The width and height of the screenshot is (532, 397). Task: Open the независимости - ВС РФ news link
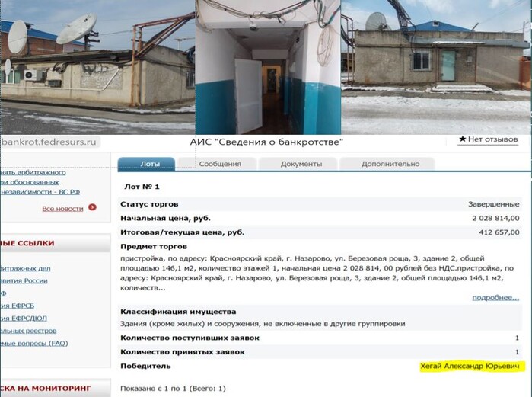click(x=40, y=192)
